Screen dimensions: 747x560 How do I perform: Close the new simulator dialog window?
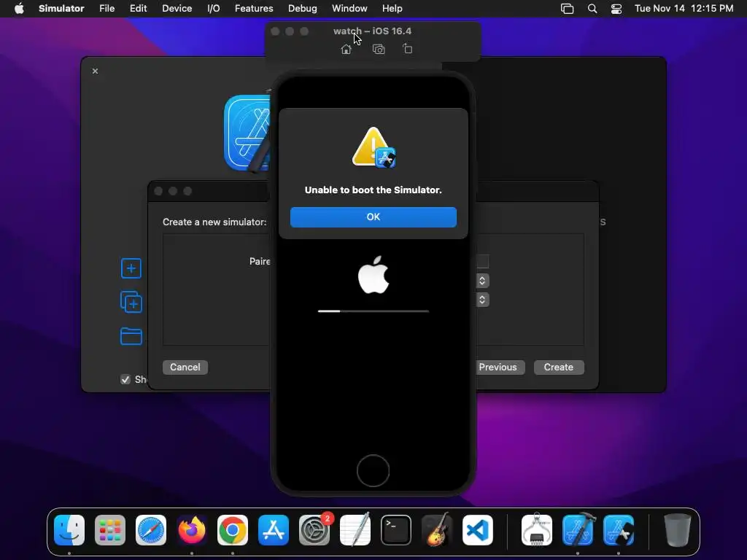[158, 191]
